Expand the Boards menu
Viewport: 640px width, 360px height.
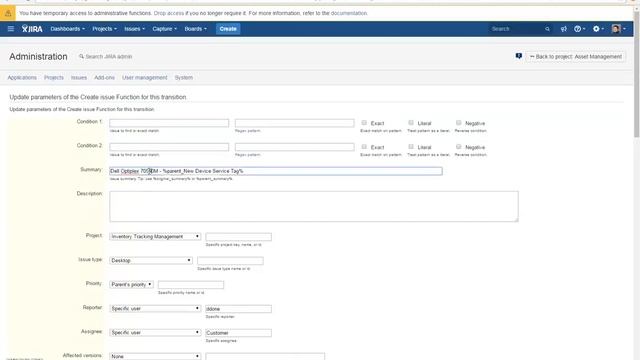click(196, 29)
